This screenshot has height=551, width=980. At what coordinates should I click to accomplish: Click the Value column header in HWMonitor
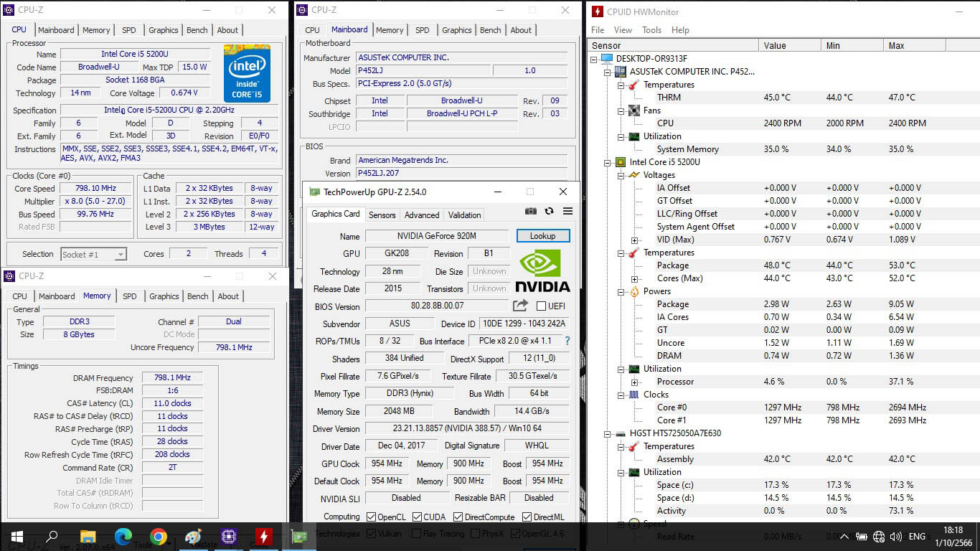(790, 45)
